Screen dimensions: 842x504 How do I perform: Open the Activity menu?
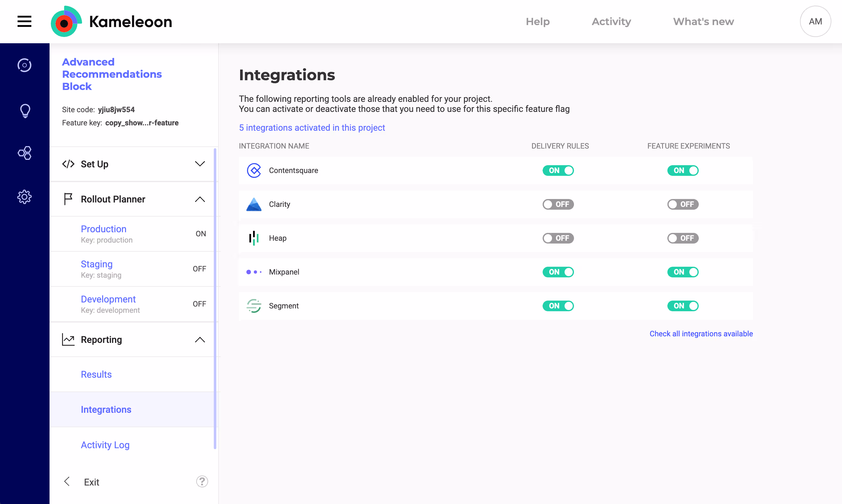point(611,21)
